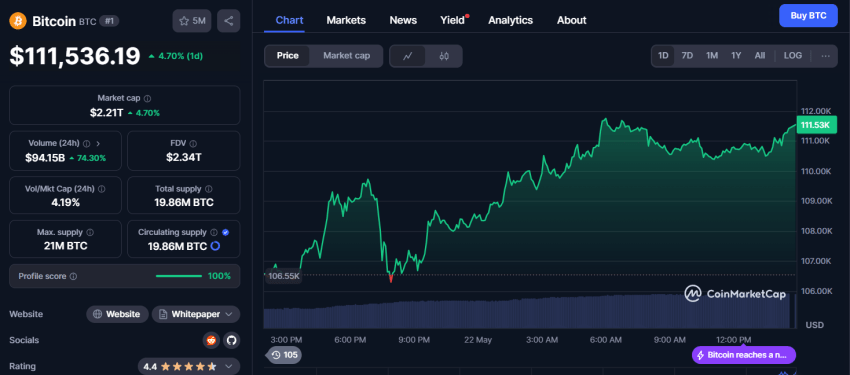850x375 pixels.
Task: Add Bitcoin to watchlist via star 5M button
Action: (192, 21)
